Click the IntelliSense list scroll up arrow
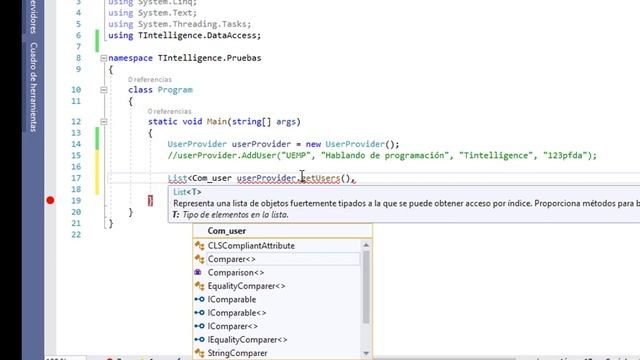The height and width of the screenshot is (360, 640). [366, 245]
